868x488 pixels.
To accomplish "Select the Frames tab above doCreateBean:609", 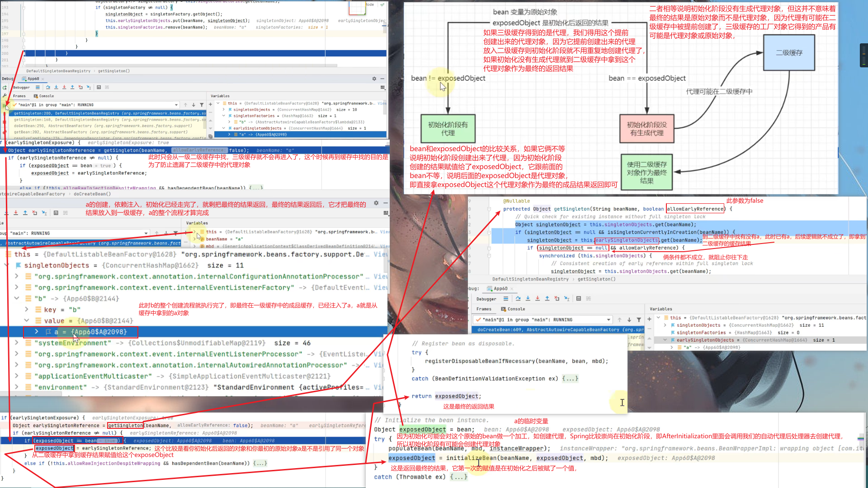I will (x=484, y=309).
